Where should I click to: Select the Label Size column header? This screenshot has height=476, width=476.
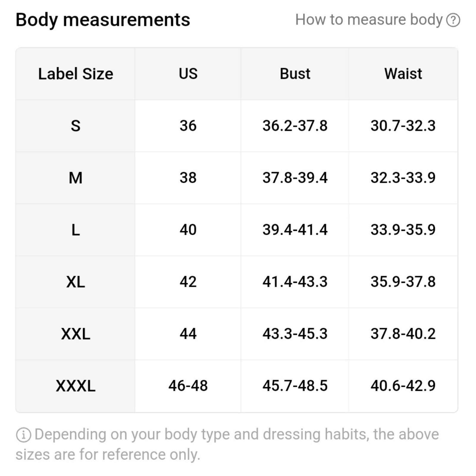(x=76, y=73)
